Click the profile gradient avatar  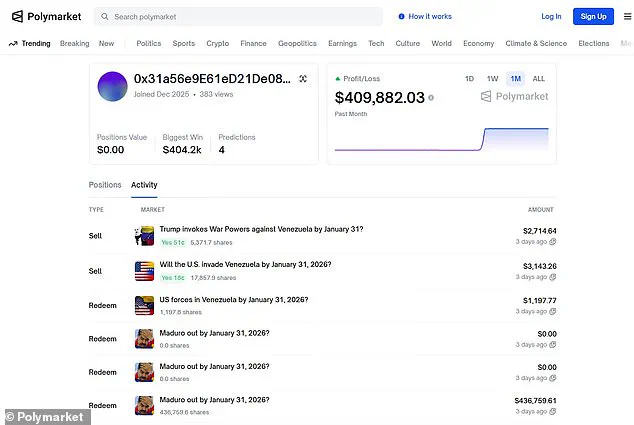pos(112,86)
